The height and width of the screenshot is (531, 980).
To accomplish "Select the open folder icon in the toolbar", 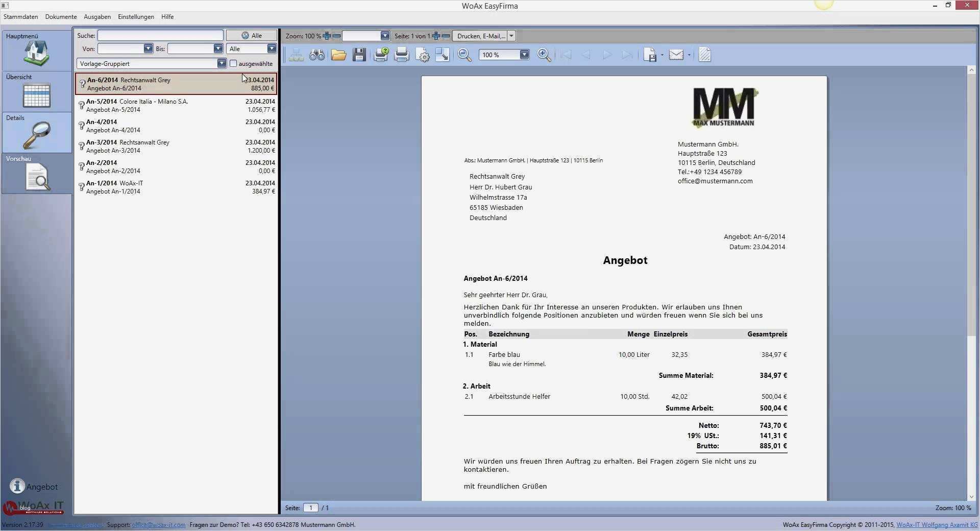I will (x=338, y=55).
